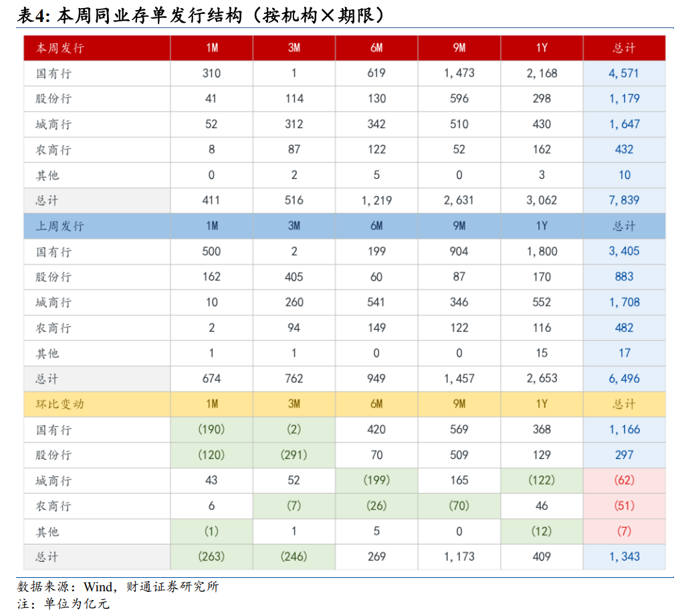Click last week's 股份行 3M value 405
This screenshot has width=698, height=616.
coord(294,277)
